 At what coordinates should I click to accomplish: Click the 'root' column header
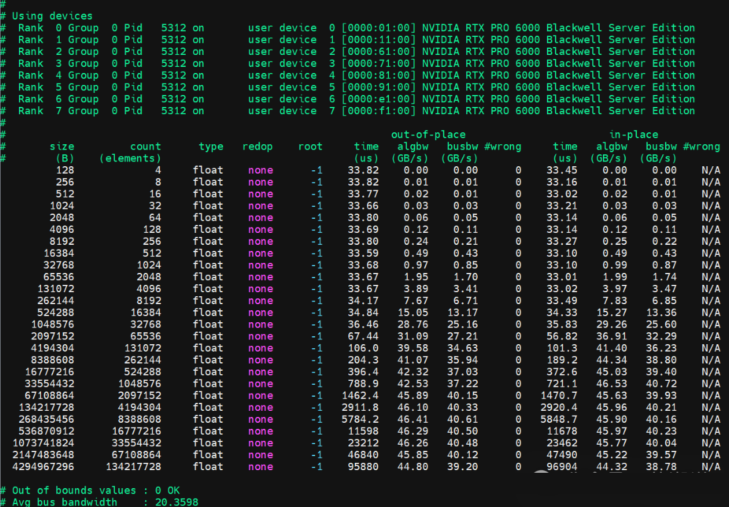(x=310, y=146)
